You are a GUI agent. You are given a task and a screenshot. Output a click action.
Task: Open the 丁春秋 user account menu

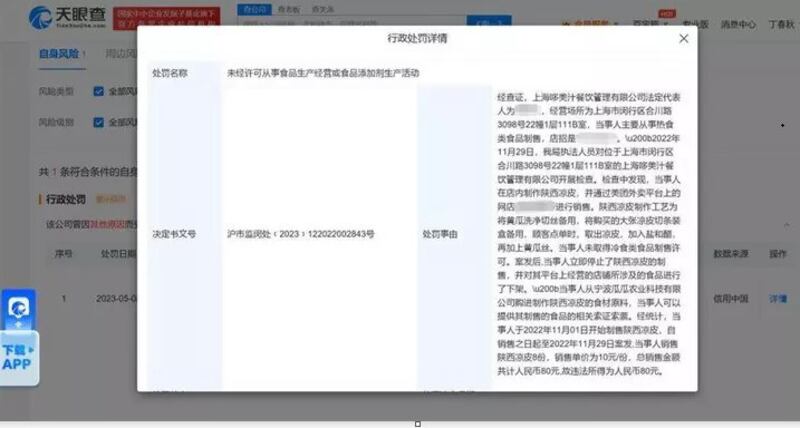[x=782, y=24]
